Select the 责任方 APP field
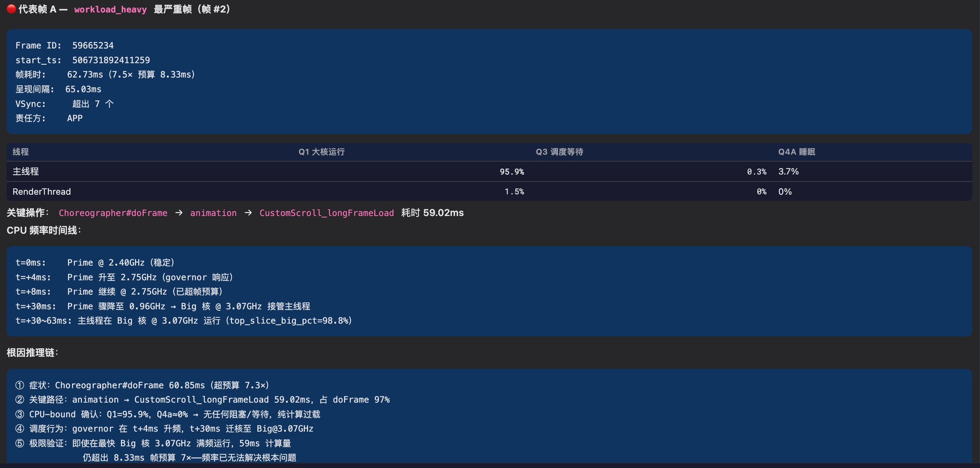The image size is (980, 468). 50,118
